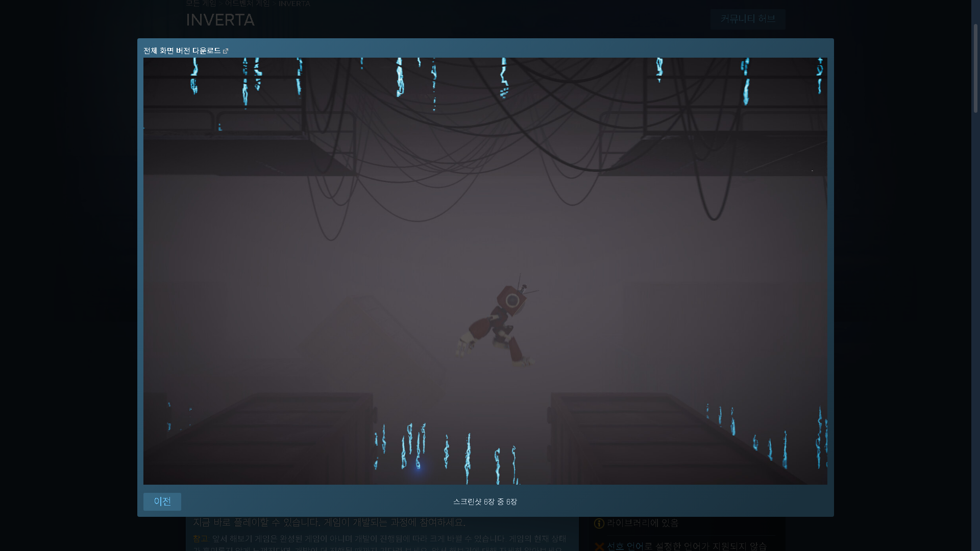The width and height of the screenshot is (980, 551).
Task: Click the vertical page scrollbar thumb
Action: pos(975,68)
